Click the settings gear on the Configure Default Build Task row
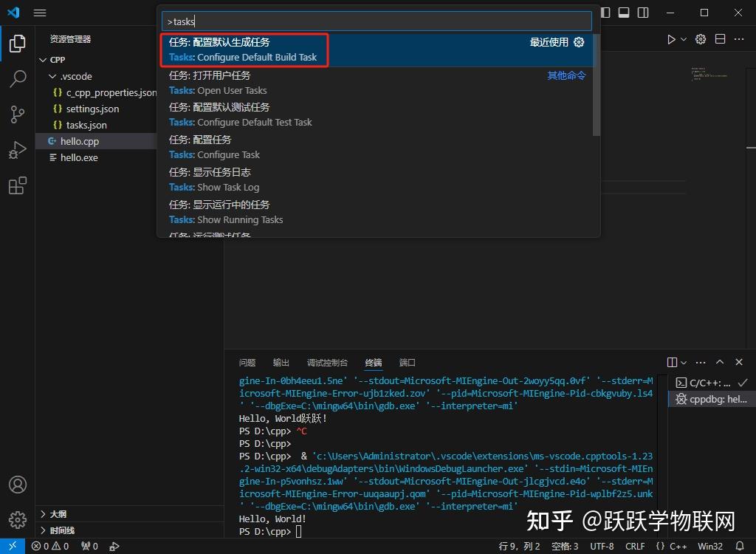Viewport: 756px width, 554px height. tap(579, 42)
